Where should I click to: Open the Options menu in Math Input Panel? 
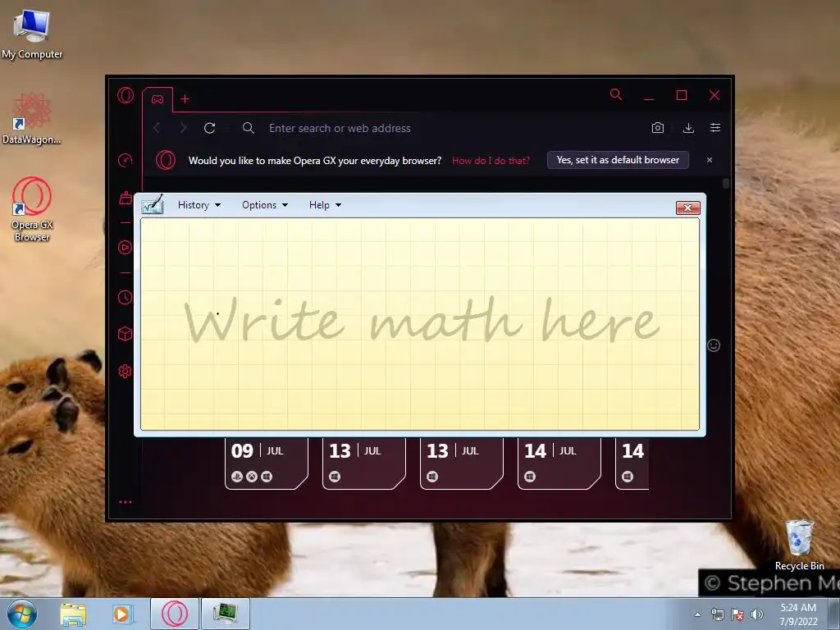click(x=265, y=204)
